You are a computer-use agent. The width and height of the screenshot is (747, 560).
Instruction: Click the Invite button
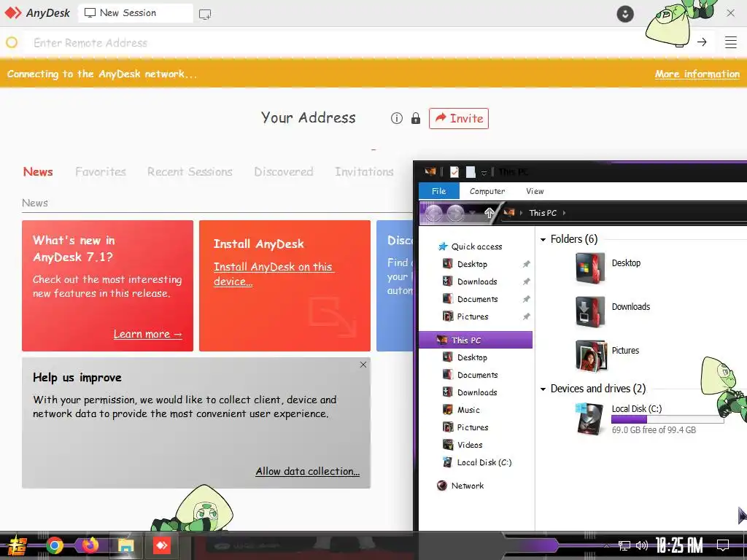[459, 118]
